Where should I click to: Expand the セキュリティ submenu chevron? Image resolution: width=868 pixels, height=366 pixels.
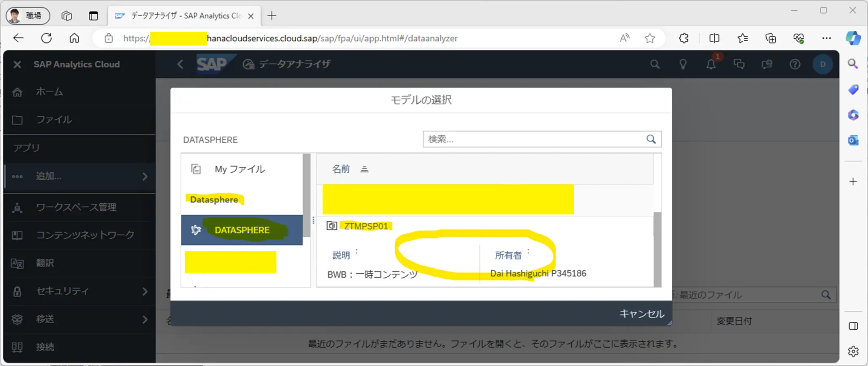tap(145, 291)
